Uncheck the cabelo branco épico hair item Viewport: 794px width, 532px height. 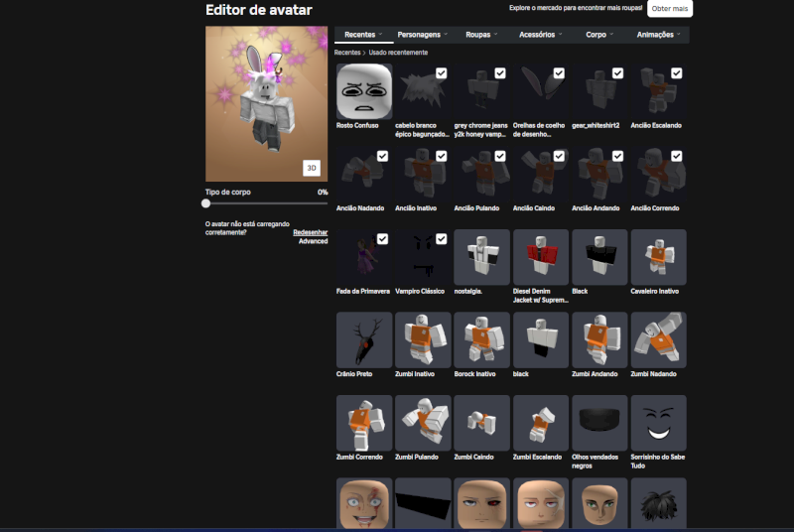pos(441,73)
